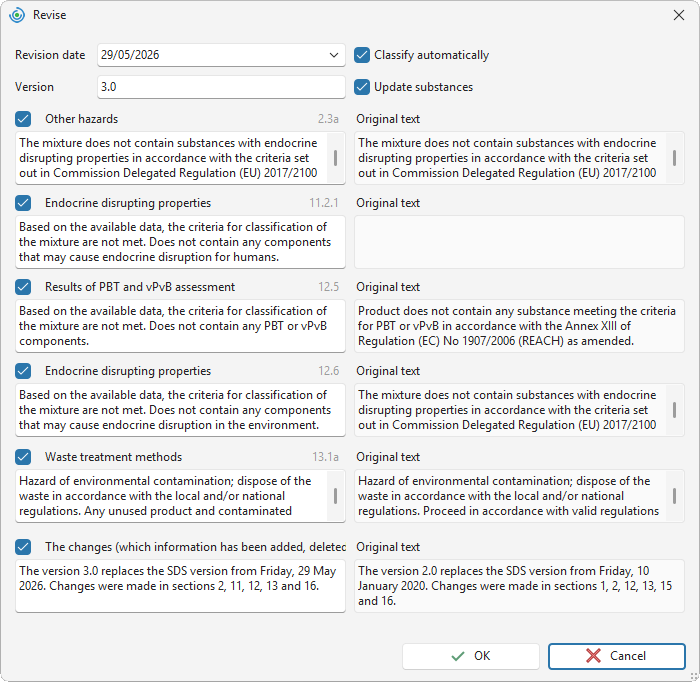700x682 pixels.
Task: Click the Revise app icon in title bar
Action: coord(17,15)
